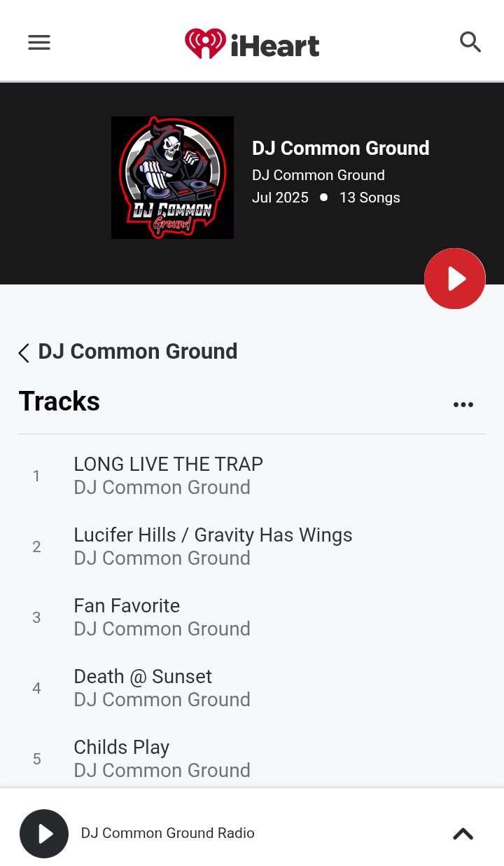Open the search magnifier icon

[470, 42]
